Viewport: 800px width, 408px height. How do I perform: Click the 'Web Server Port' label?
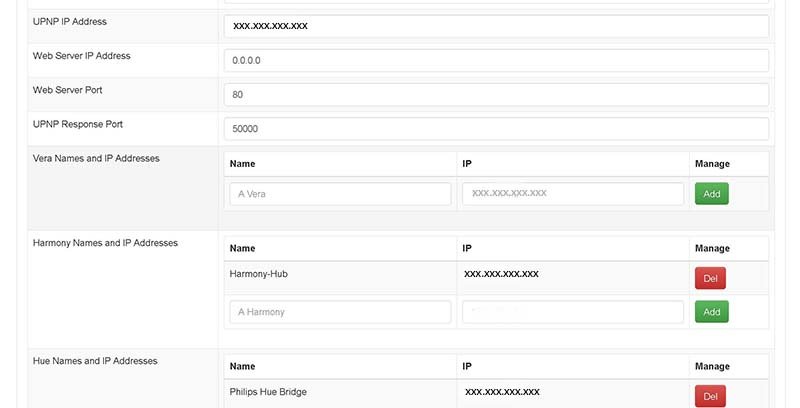click(x=68, y=90)
